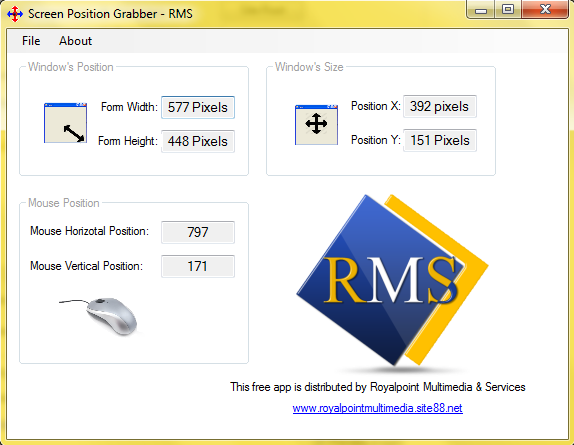Click the Mouse Horizotal Position field
The width and height of the screenshot is (574, 445).
pyautogui.click(x=198, y=232)
